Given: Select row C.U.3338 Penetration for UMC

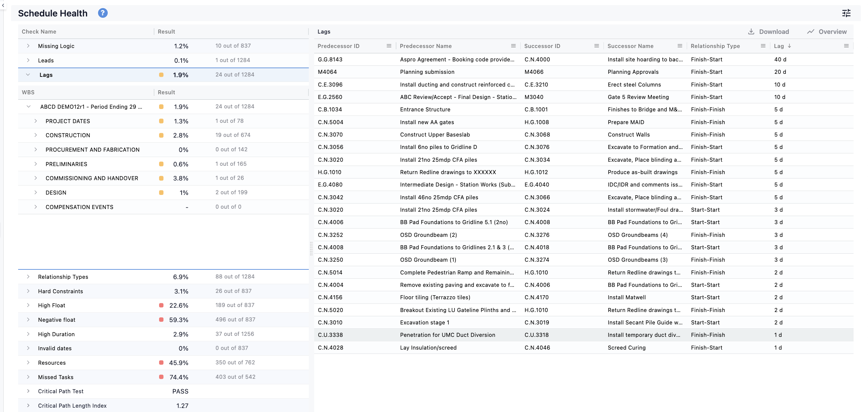Looking at the screenshot, I should (584, 335).
